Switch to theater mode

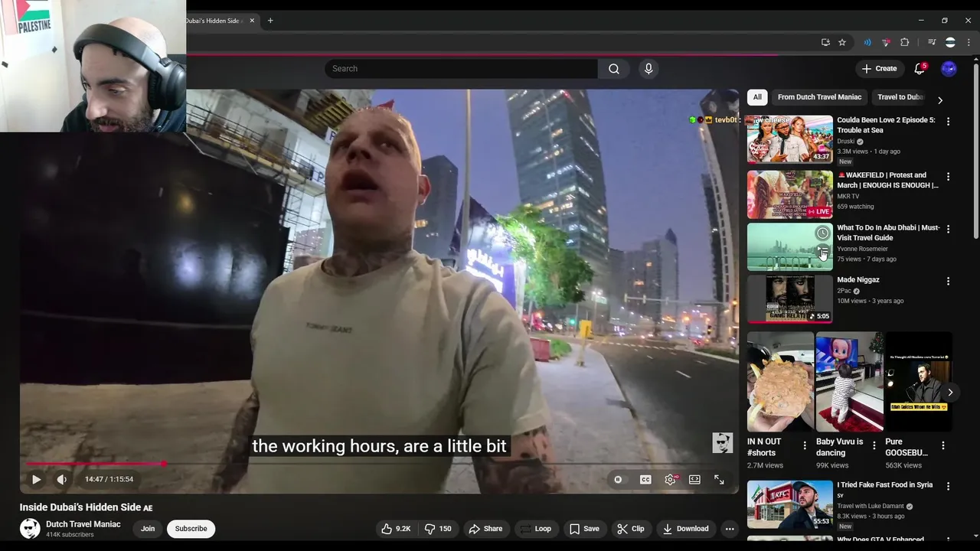point(694,479)
